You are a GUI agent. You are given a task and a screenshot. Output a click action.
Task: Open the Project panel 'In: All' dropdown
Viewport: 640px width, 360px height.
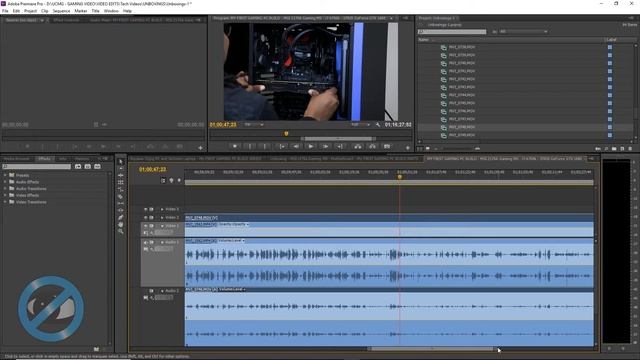tap(523, 31)
